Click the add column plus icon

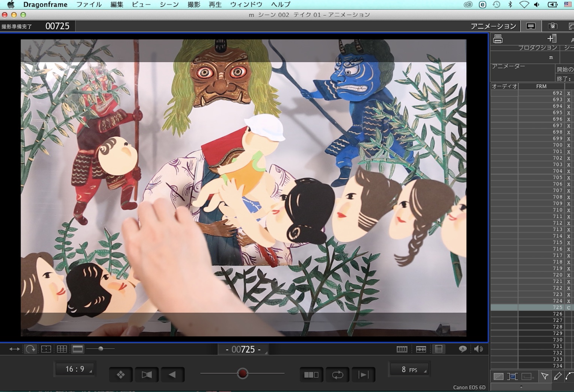tap(551, 38)
